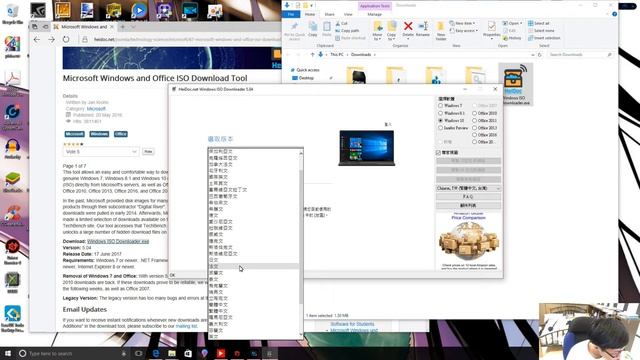
Task: Click History in Explorer Open group
Action: 512,38
